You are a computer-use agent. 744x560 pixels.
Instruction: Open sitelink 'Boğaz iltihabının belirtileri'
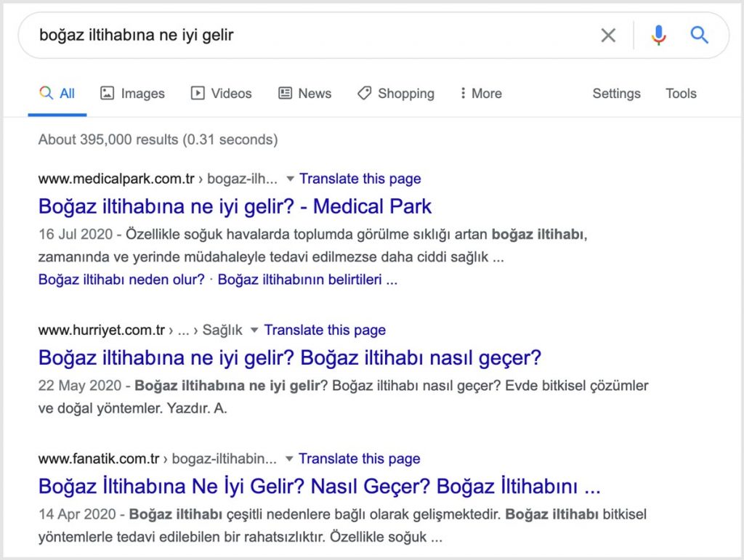pyautogui.click(x=307, y=280)
